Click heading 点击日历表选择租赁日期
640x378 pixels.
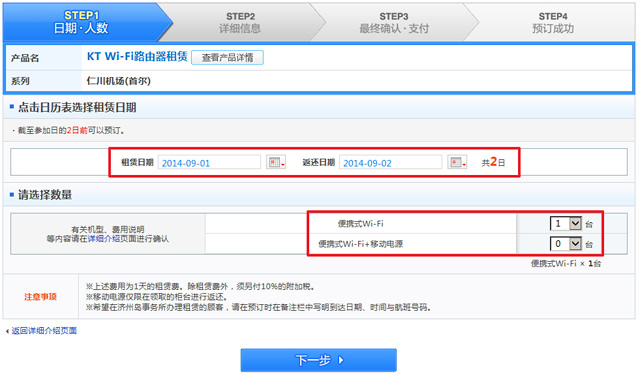coord(77,107)
